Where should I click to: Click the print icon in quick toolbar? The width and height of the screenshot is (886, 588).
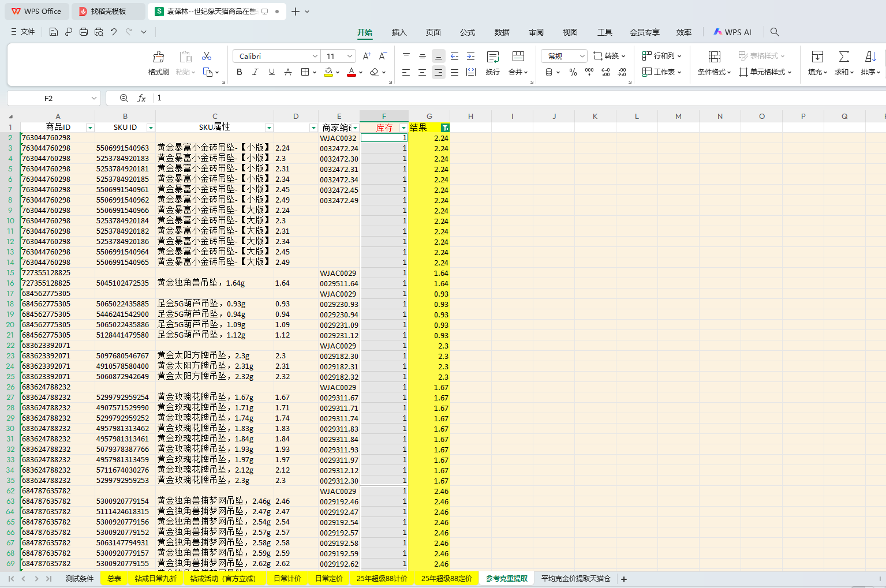[x=84, y=32]
